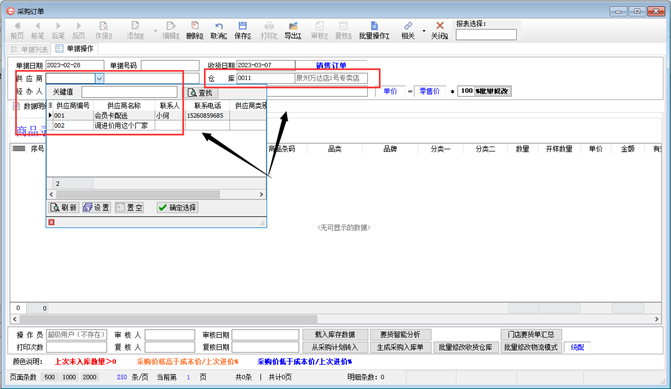This screenshot has height=389, width=671.
Task: Click the 关键值 search input in popup
Action: [x=129, y=92]
